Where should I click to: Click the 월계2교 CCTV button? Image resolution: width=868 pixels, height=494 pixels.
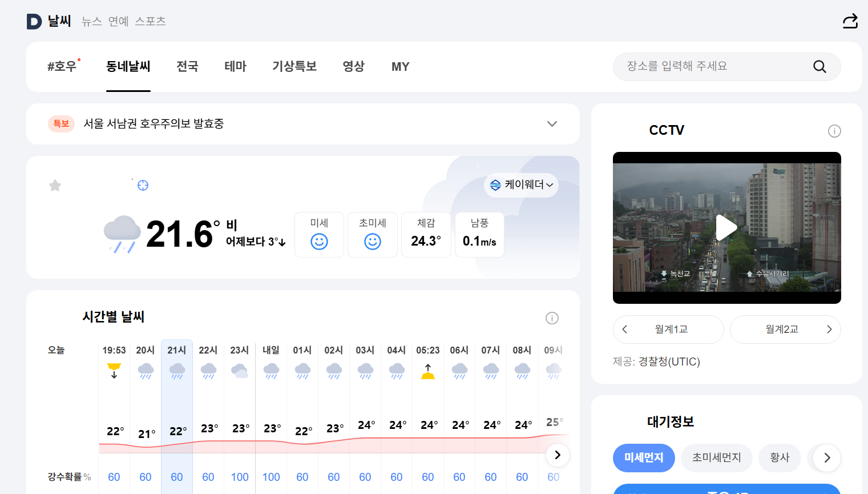(x=785, y=330)
